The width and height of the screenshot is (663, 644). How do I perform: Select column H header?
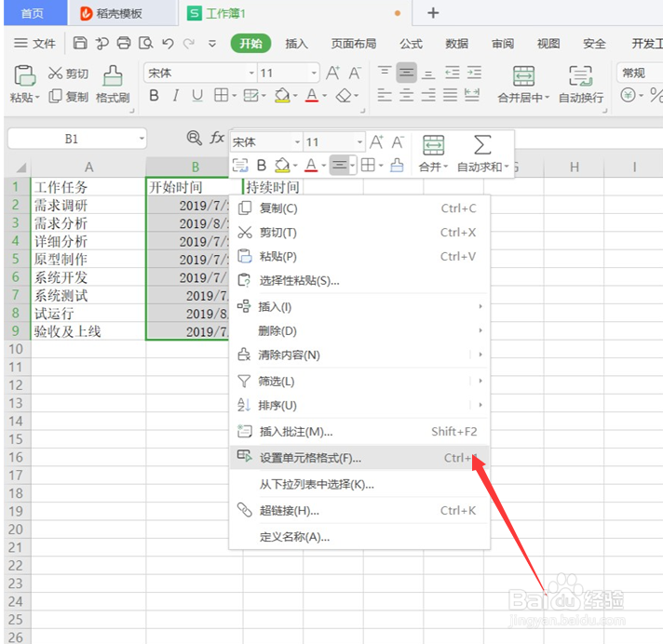(x=574, y=168)
